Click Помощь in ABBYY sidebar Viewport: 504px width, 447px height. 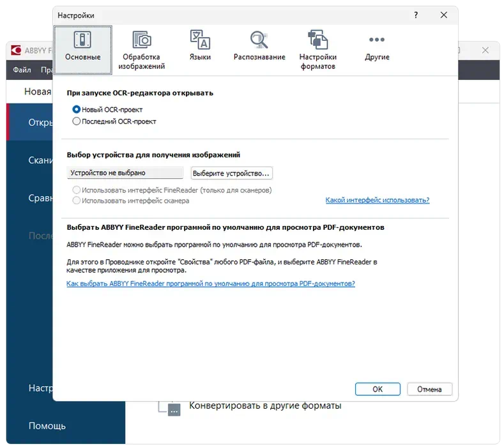pyautogui.click(x=47, y=426)
